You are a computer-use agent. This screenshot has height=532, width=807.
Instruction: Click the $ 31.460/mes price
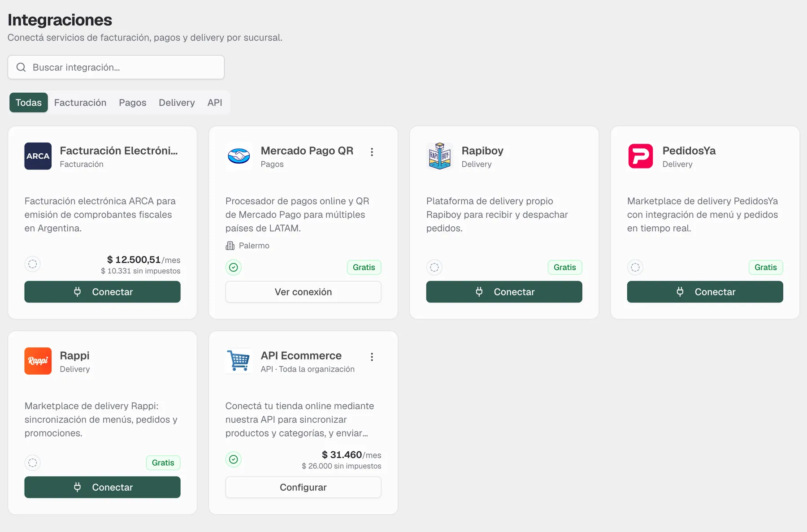point(351,454)
